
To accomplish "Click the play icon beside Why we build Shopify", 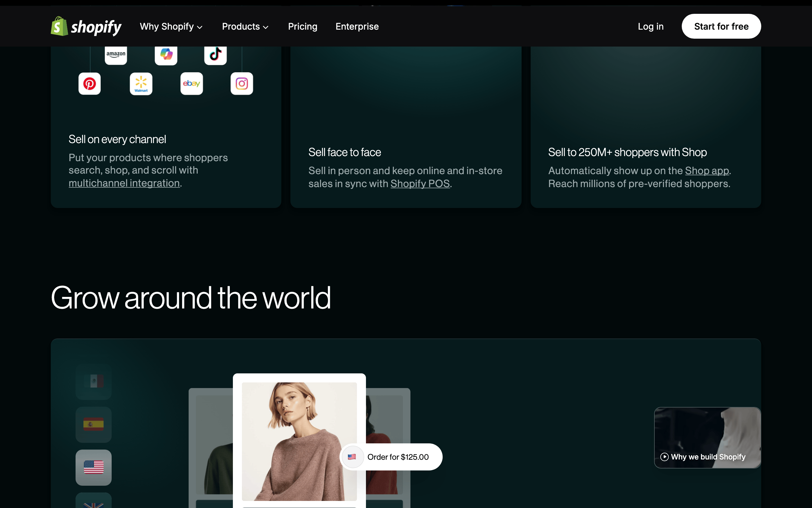I will point(664,457).
